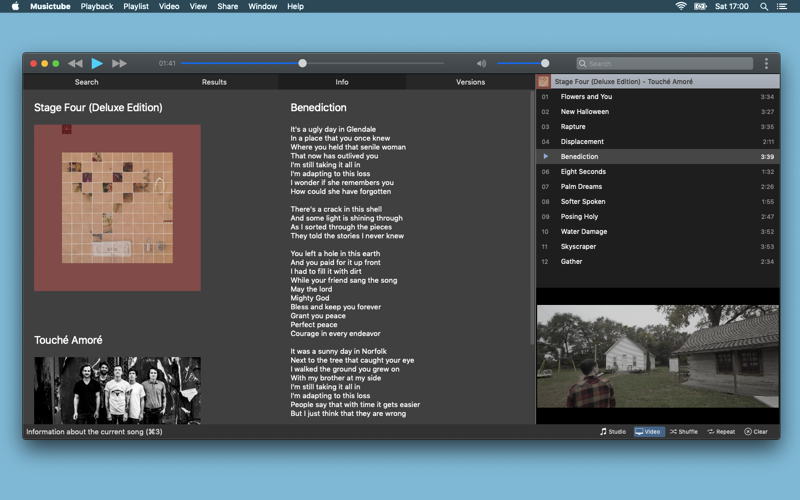
Task: Select track 08 Softer Spoken
Action: click(658, 202)
